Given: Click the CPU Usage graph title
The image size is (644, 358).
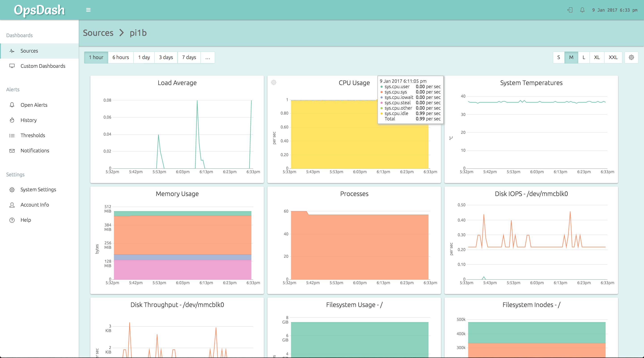Looking at the screenshot, I should [x=354, y=83].
